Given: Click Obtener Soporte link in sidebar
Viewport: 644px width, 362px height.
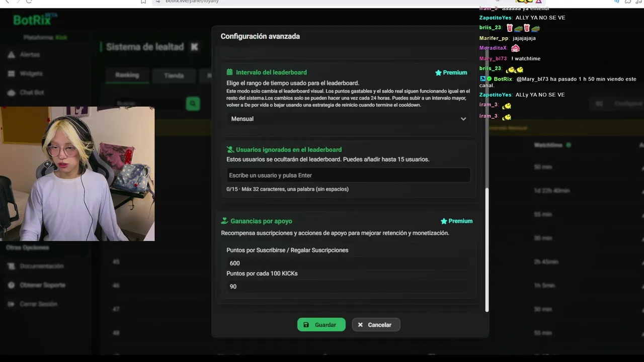Looking at the screenshot, I should pyautogui.click(x=43, y=285).
